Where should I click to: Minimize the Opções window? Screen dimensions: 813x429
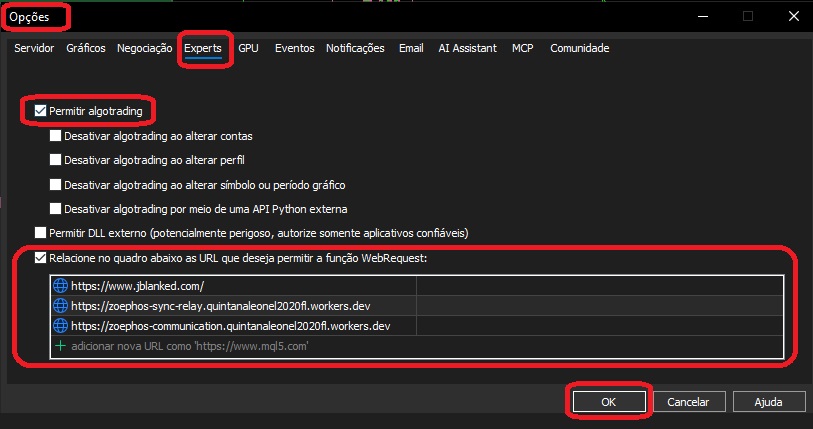tap(703, 17)
